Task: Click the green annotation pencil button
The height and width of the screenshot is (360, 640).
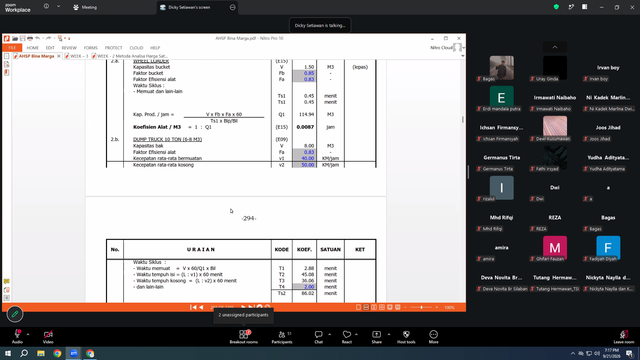Action: tap(15, 314)
